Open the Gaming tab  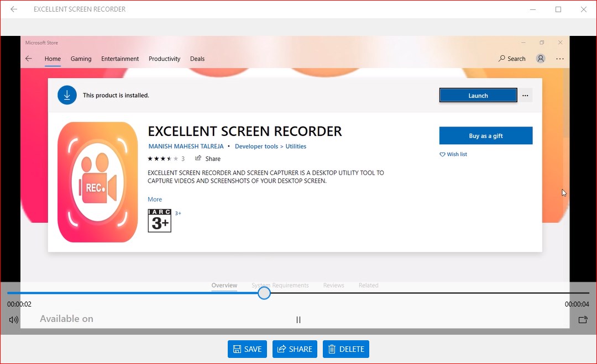(x=81, y=59)
